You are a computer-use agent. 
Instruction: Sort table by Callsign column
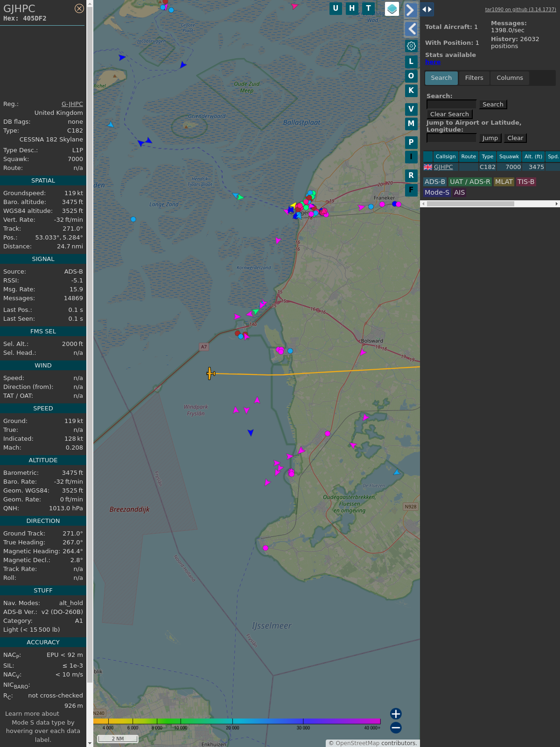click(x=446, y=157)
